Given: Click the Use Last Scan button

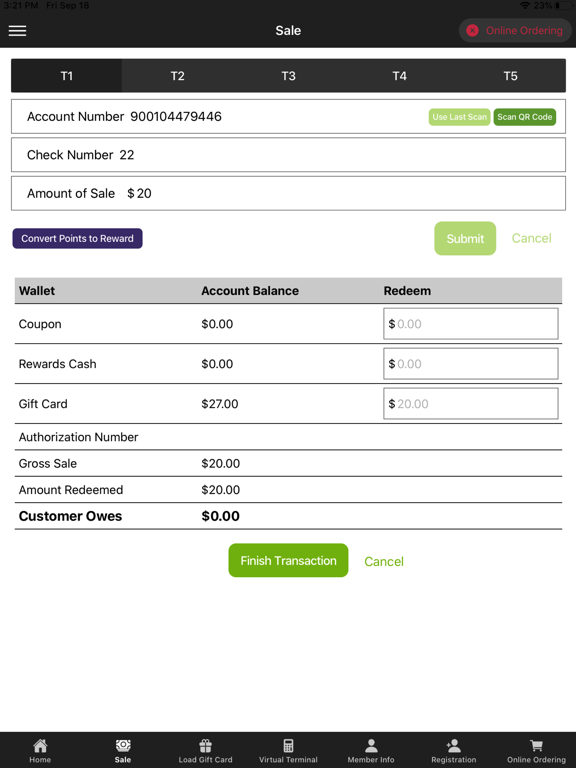Looking at the screenshot, I should coord(459,117).
